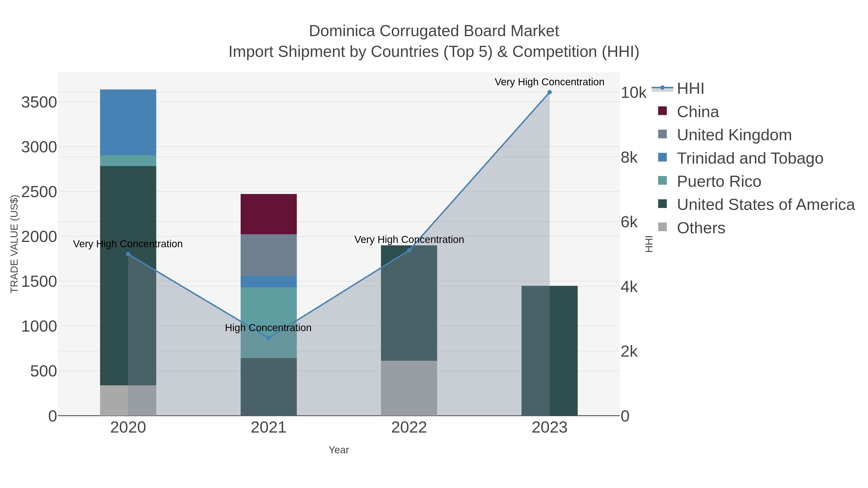Click the 2022 x-axis tick label
The height and width of the screenshot is (488, 868).
coord(409,428)
